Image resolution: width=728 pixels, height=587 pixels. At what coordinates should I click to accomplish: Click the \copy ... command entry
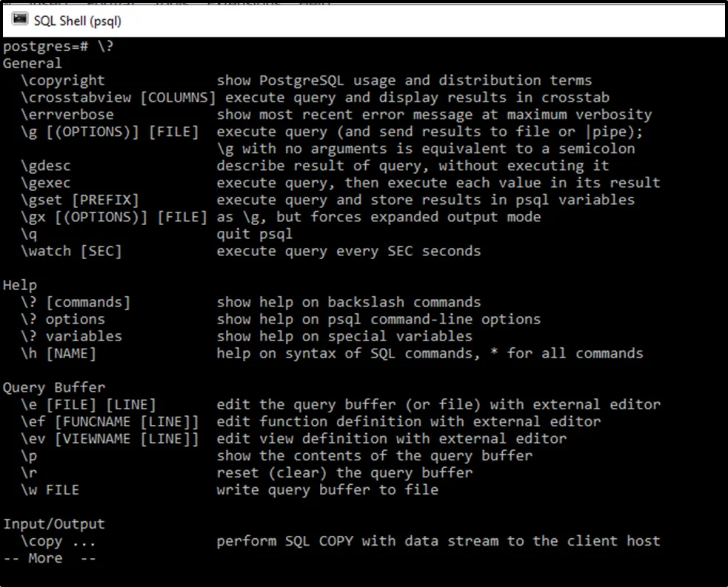[59, 541]
